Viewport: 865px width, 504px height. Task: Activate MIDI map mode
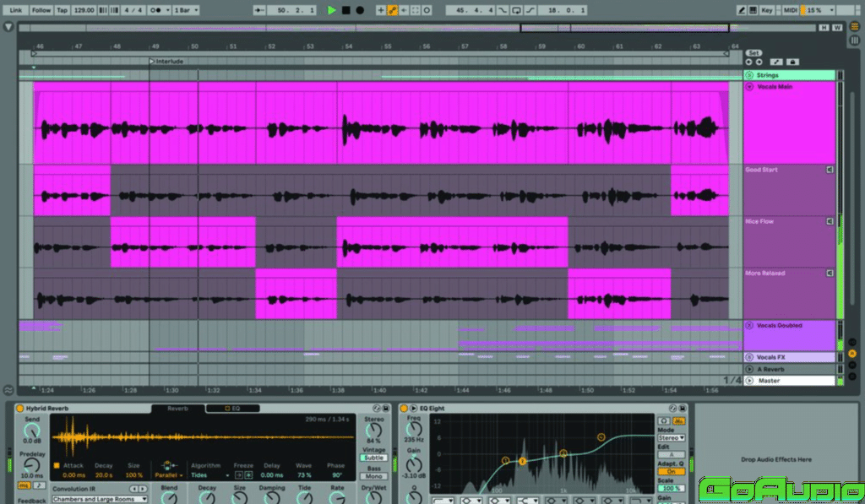(791, 9)
